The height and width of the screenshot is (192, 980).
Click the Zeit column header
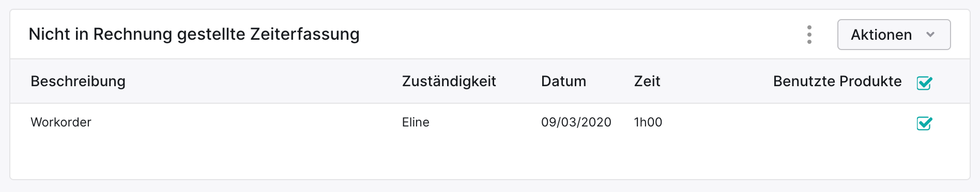coord(647,82)
